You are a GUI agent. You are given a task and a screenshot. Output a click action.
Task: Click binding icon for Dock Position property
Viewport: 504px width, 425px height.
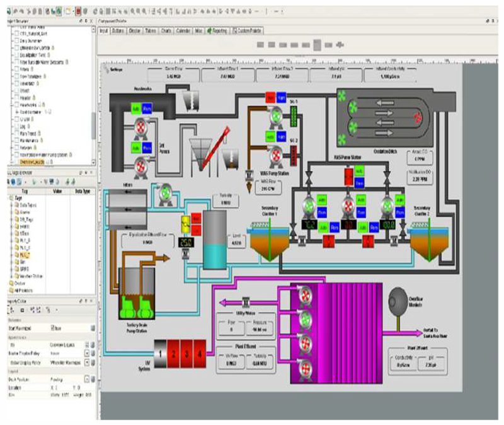coord(93,380)
